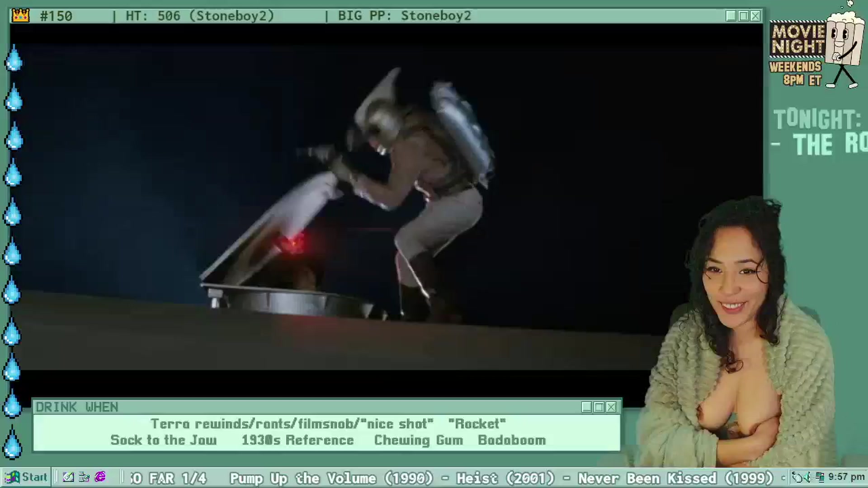Launch the Internet Explorer quick launch icon

coord(100,477)
